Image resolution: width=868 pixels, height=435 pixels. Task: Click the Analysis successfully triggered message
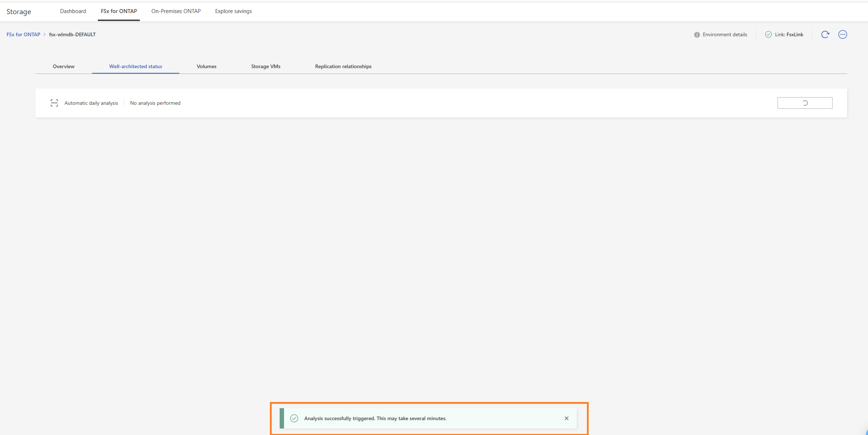tap(375, 418)
